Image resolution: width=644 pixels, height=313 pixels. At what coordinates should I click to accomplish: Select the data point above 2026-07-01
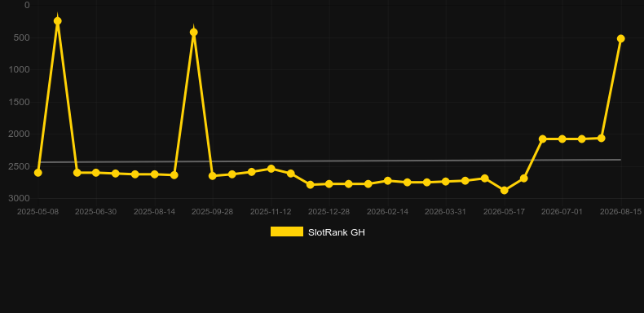coord(562,139)
